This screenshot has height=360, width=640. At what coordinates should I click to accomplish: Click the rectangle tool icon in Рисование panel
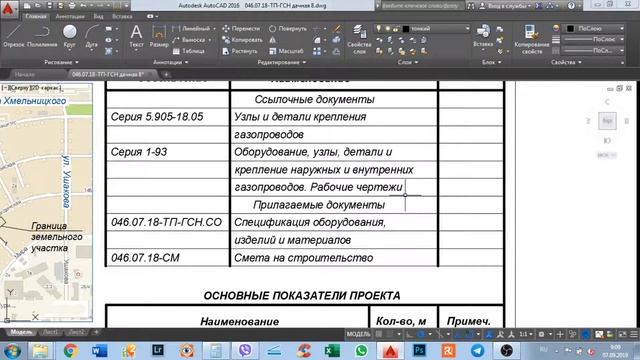pos(109,29)
